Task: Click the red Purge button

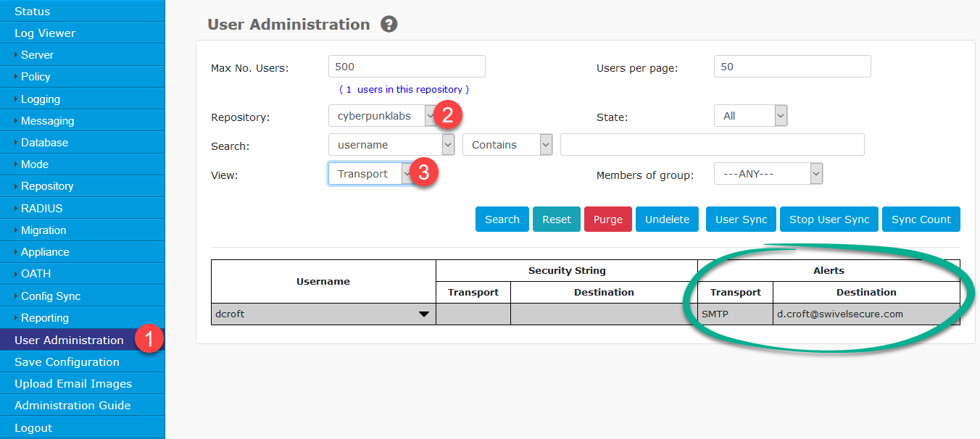Action: click(607, 220)
